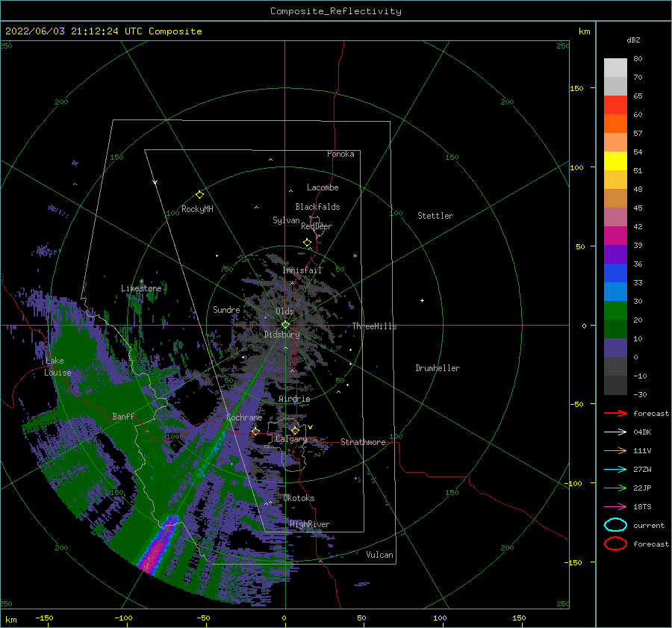Click the HighRiver label
This screenshot has height=628, width=672.
[310, 524]
